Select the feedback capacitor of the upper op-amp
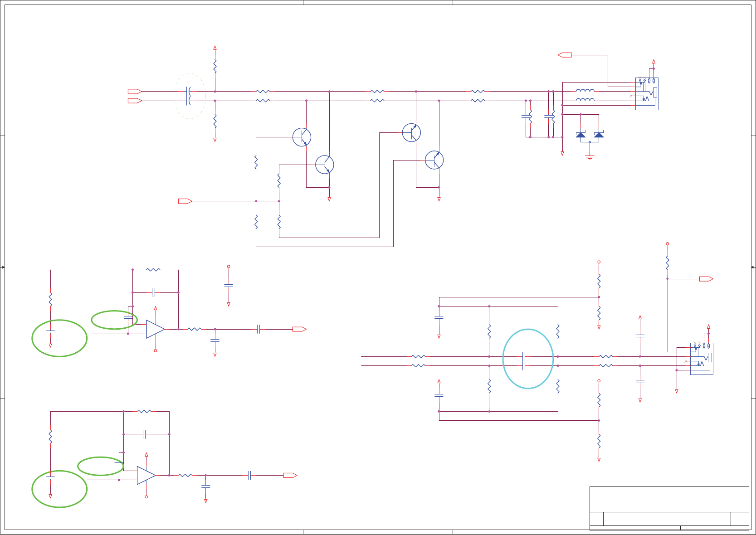 (154, 292)
